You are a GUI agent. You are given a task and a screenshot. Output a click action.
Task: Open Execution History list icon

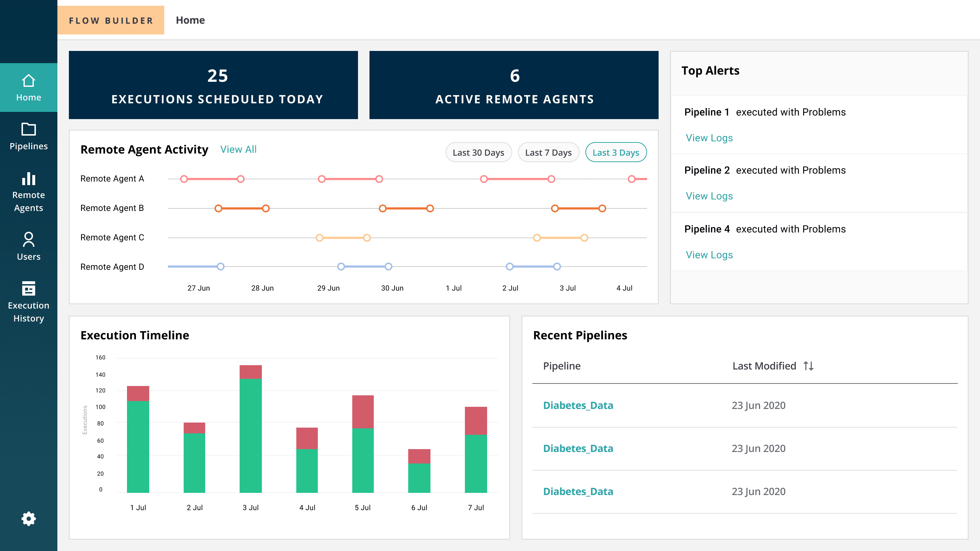tap(29, 288)
